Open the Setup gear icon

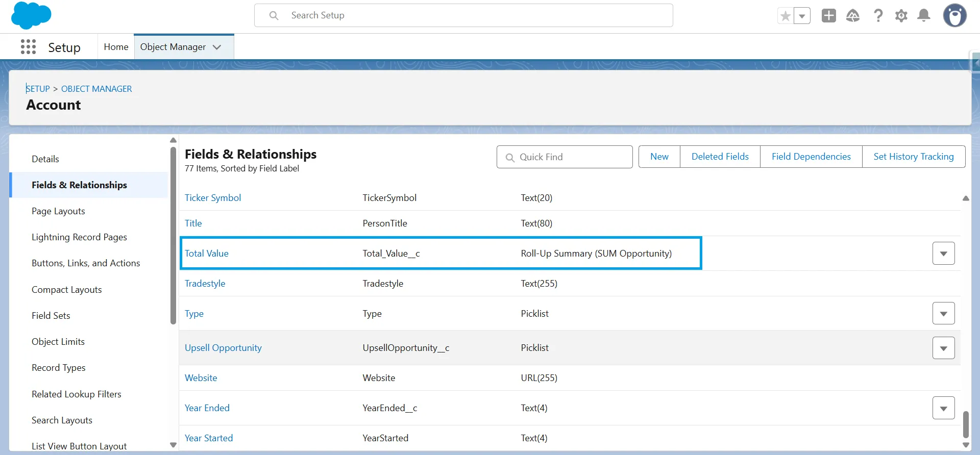tap(901, 16)
